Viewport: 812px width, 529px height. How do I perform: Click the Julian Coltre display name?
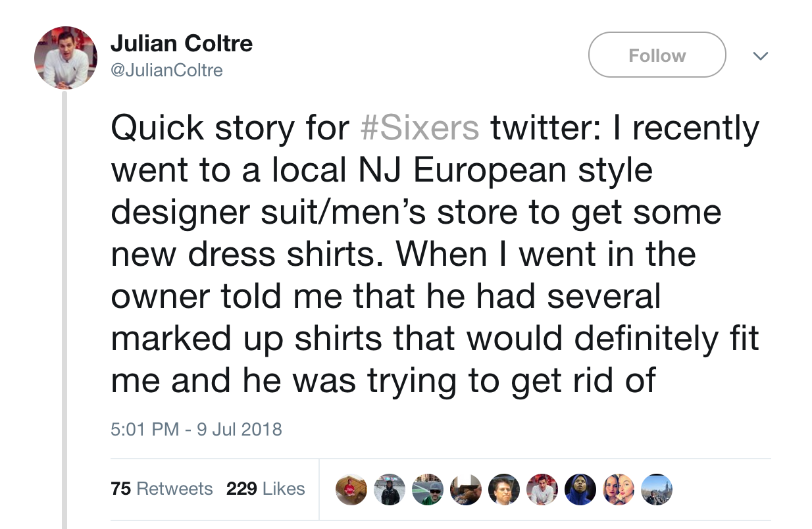[x=182, y=44]
